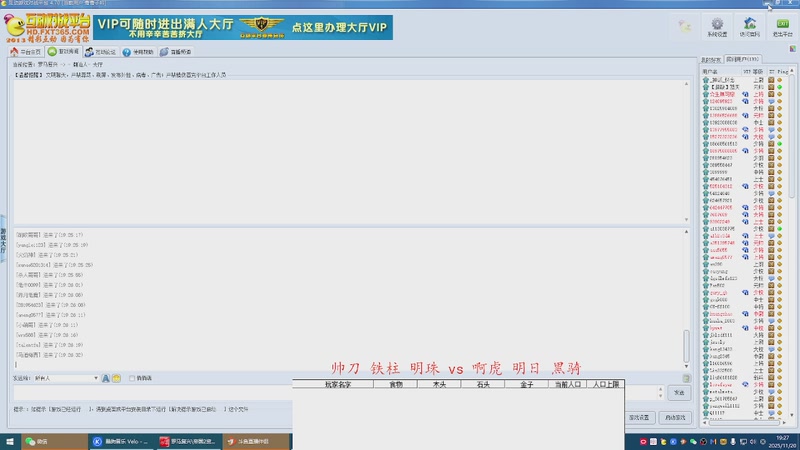Click the small colorful skin icon above user list
This screenshot has width=800, height=450.
click(792, 48)
